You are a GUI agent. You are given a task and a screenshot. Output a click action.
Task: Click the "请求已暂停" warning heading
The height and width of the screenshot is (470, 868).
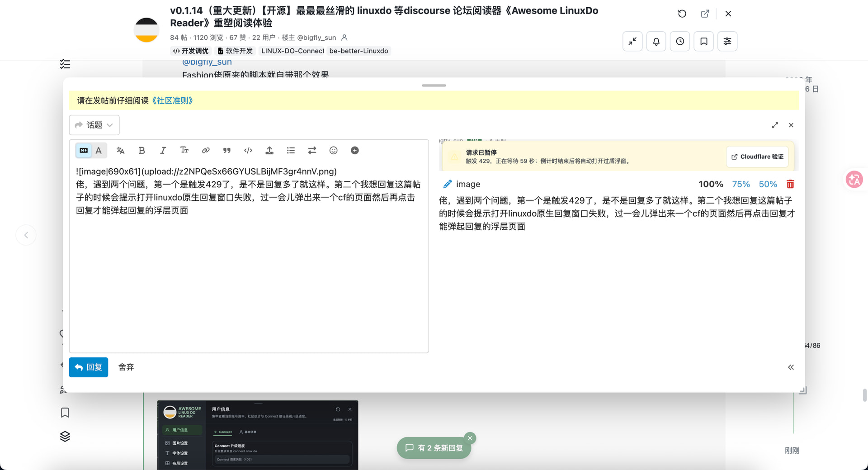[481, 152]
